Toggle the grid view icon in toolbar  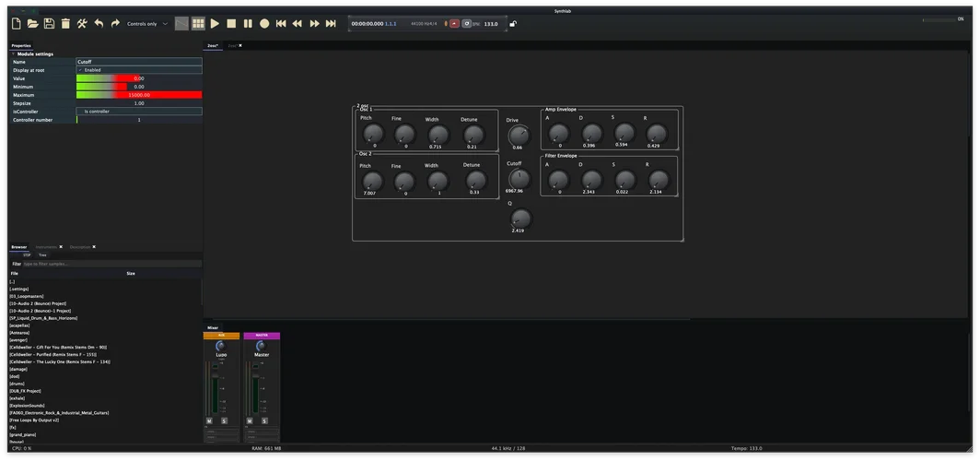198,24
